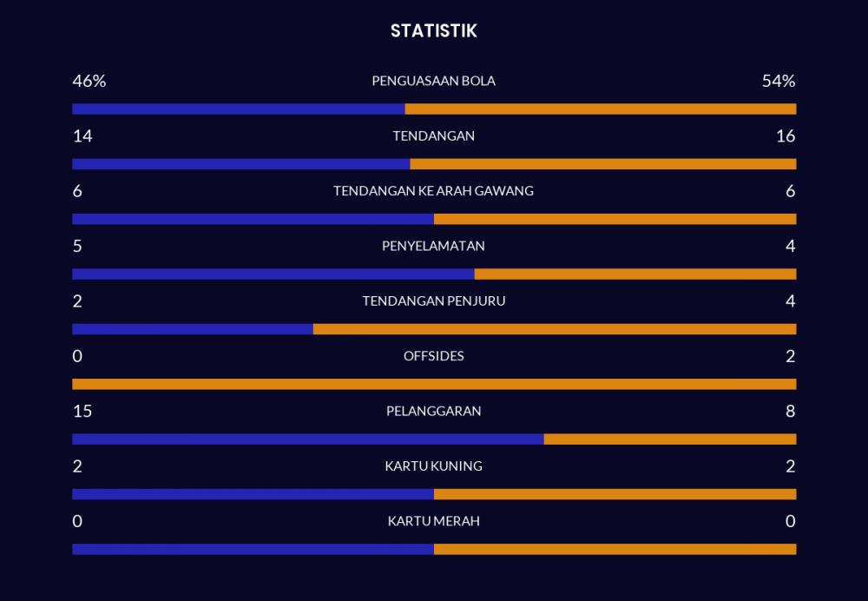Image resolution: width=868 pixels, height=601 pixels.
Task: Click the value 15 beside PELANGGARAN
Action: (82, 411)
